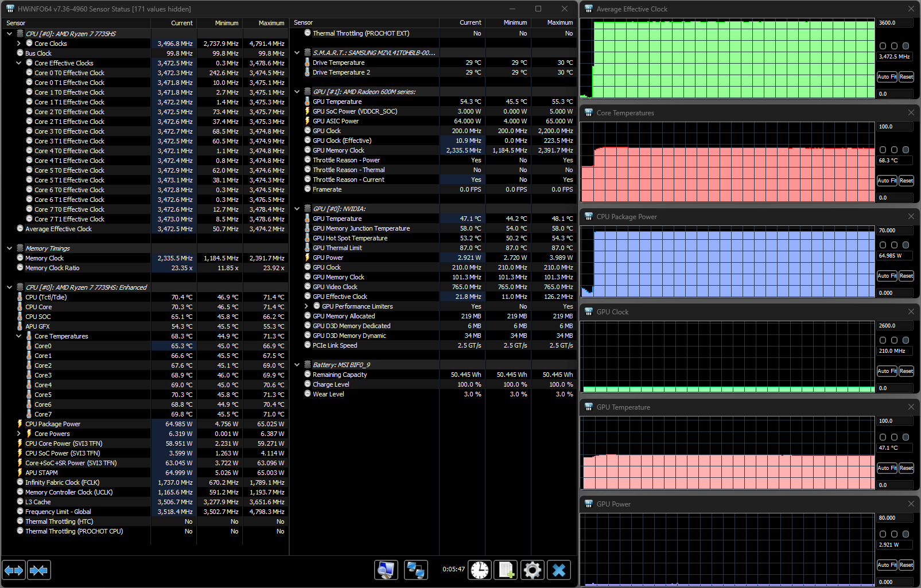Toggle rightmost checkbox in GPU Clock graph
The width and height of the screenshot is (921, 588).
[x=906, y=340]
